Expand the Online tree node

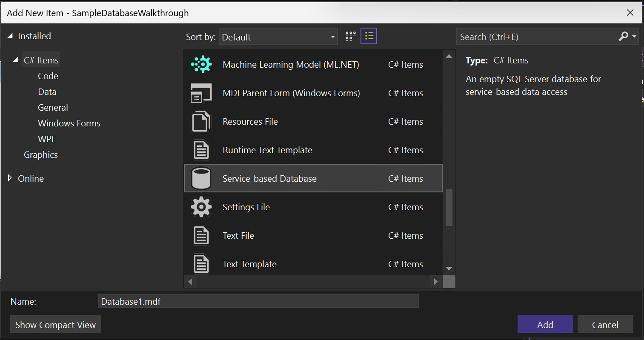(10, 178)
